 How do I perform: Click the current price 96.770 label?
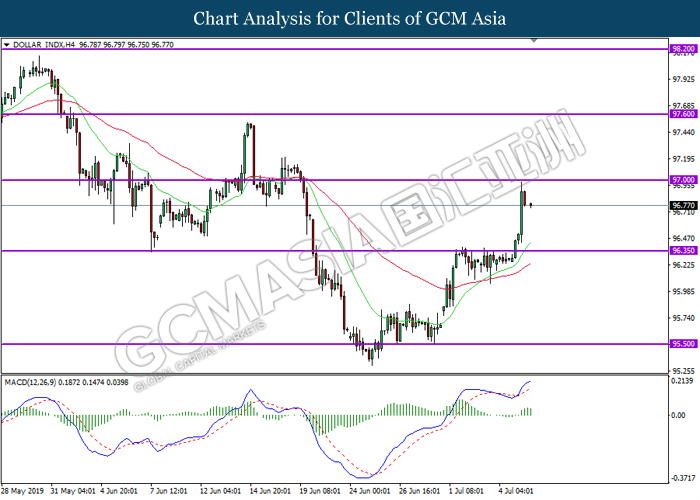click(x=683, y=205)
